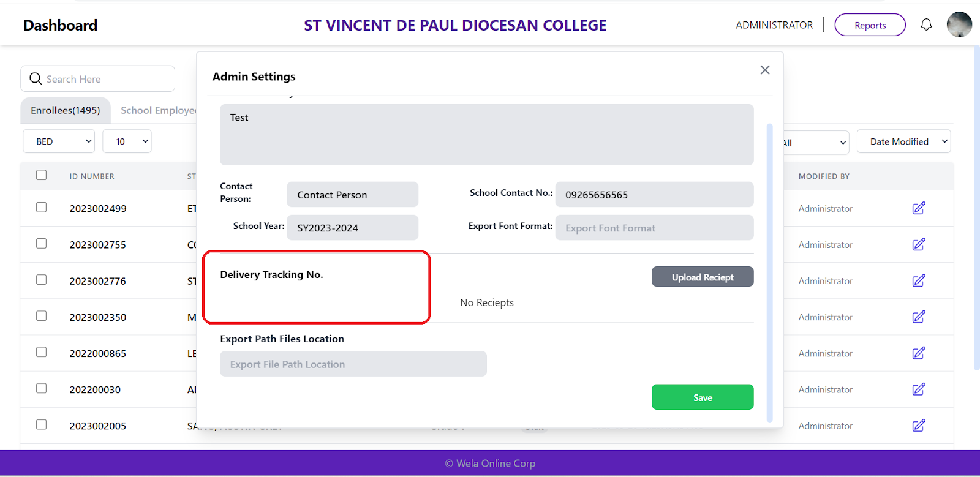Click the Export File Path Location field
This screenshot has width=980, height=477.
tap(353, 364)
